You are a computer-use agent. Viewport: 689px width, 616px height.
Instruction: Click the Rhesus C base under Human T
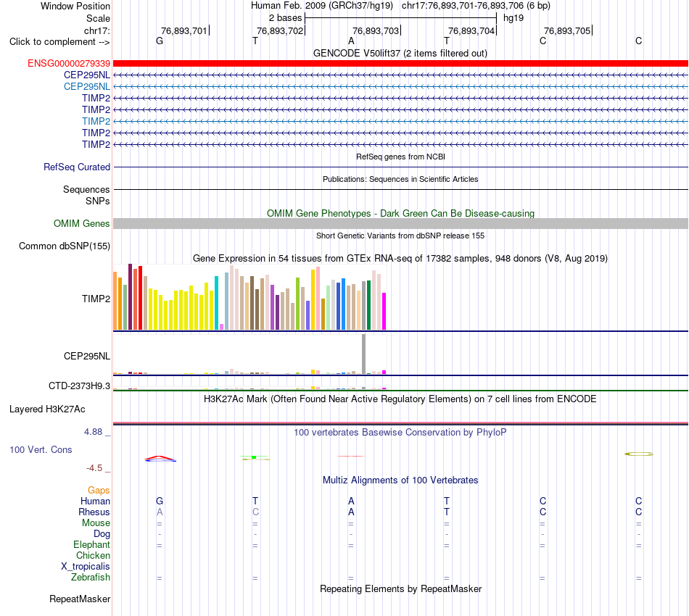255,512
